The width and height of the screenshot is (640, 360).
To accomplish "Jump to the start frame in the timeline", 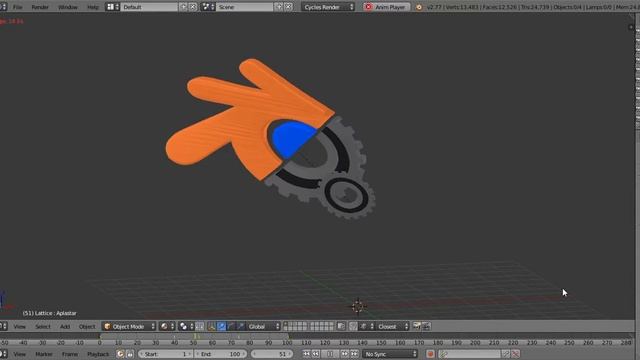I will [x=307, y=354].
